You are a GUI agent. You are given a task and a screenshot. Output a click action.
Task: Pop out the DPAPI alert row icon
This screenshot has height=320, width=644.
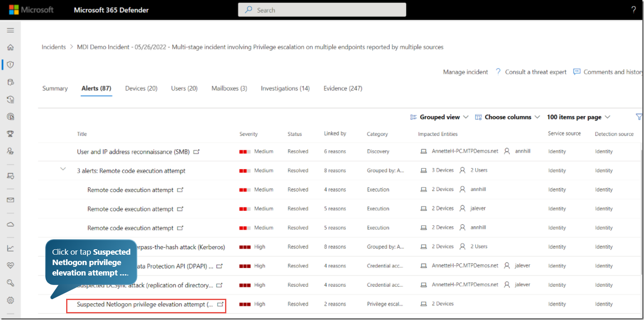click(220, 266)
